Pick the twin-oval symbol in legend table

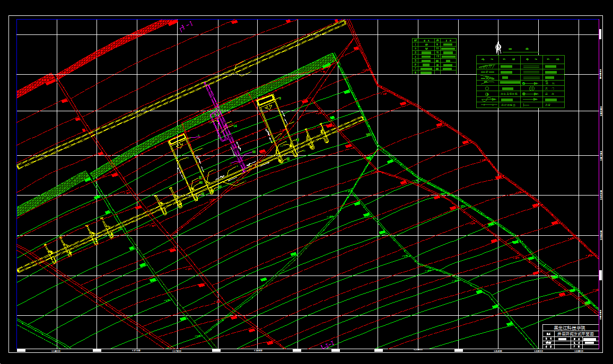(x=532, y=88)
